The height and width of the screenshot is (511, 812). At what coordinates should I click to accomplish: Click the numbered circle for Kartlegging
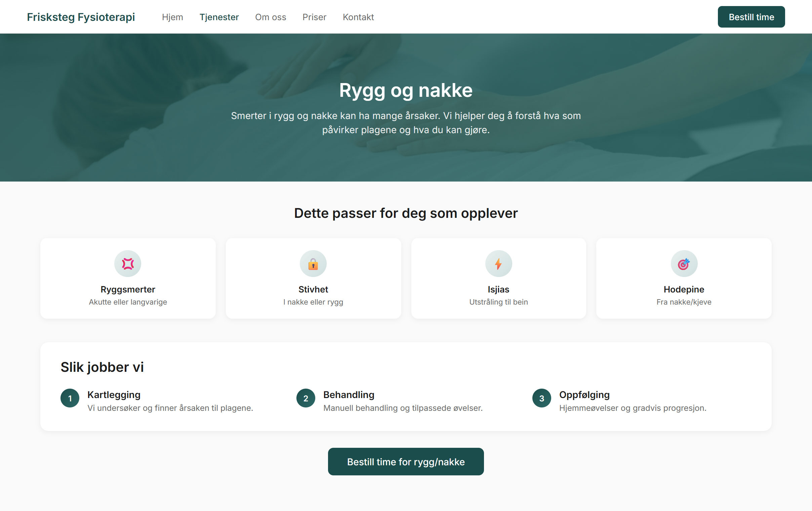click(x=70, y=398)
